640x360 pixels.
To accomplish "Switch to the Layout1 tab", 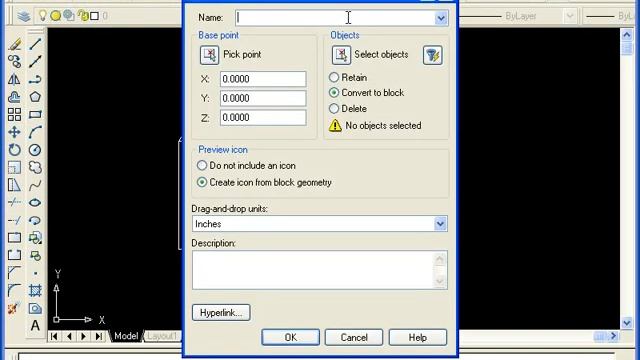I will (x=162, y=336).
